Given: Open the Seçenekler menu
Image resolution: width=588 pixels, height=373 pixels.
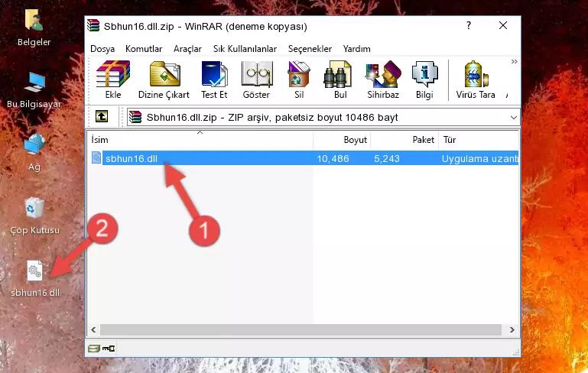Looking at the screenshot, I should point(310,49).
